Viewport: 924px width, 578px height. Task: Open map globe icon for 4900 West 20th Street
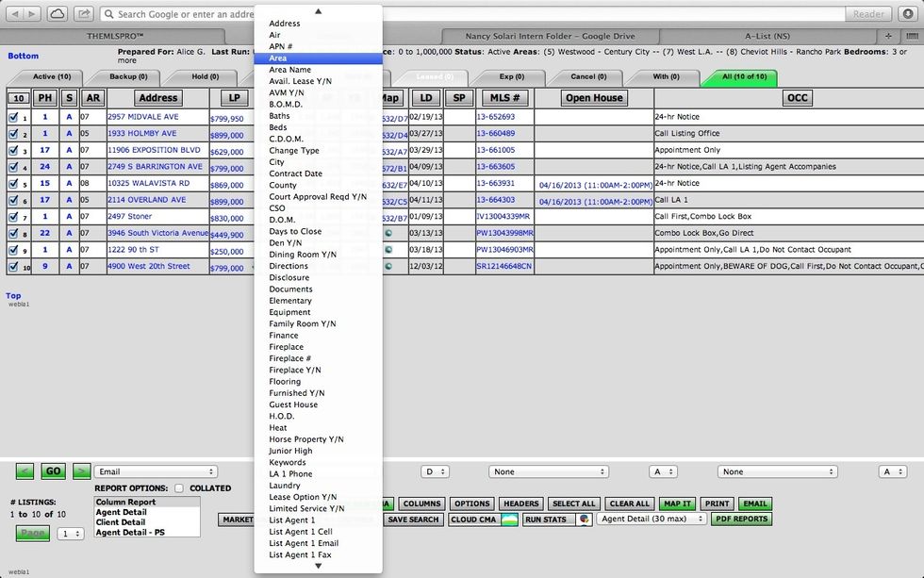pyautogui.click(x=388, y=266)
